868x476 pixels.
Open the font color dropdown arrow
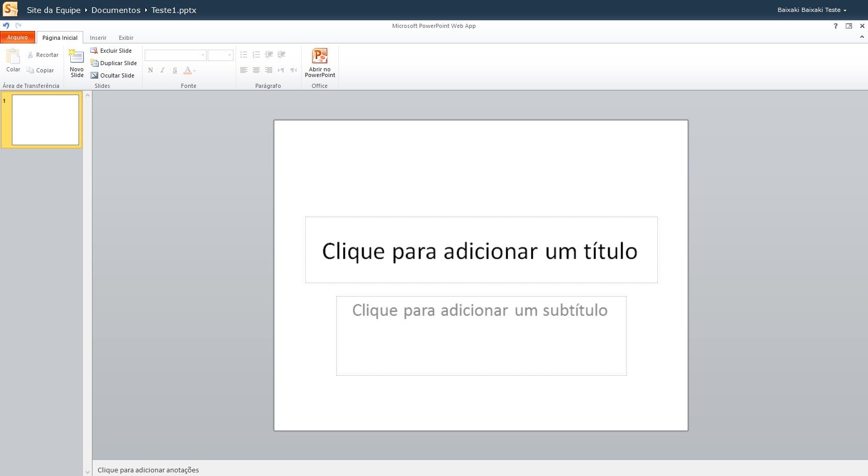tap(195, 71)
